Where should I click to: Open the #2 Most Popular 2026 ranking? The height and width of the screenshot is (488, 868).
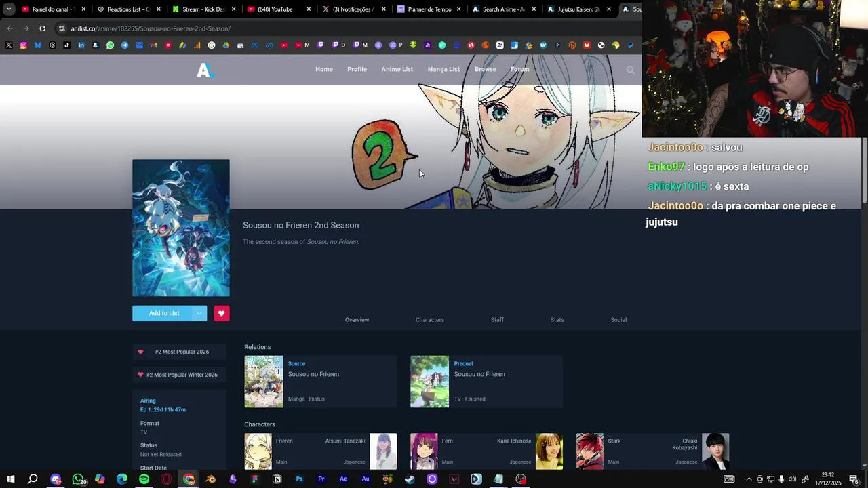click(179, 352)
